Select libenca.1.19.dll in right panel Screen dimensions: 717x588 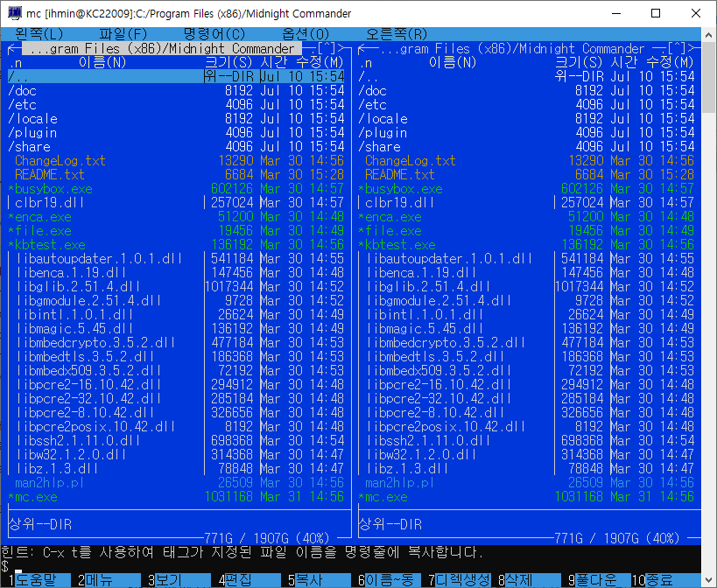pyautogui.click(x=526, y=273)
